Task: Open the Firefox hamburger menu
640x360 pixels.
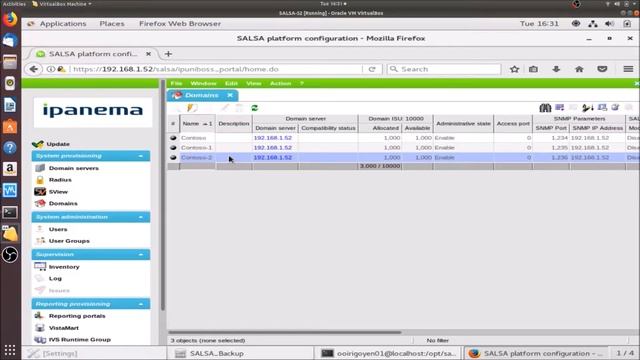Action: 628,69
